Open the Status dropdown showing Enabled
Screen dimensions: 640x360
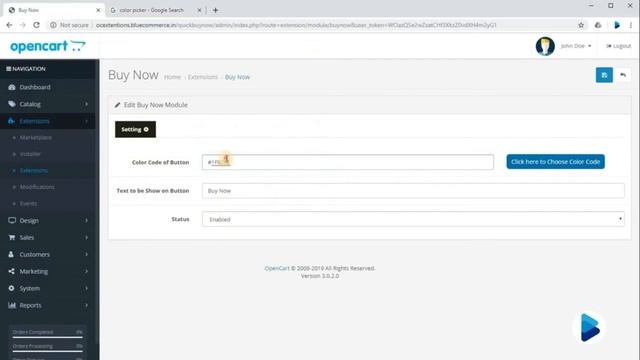click(413, 219)
